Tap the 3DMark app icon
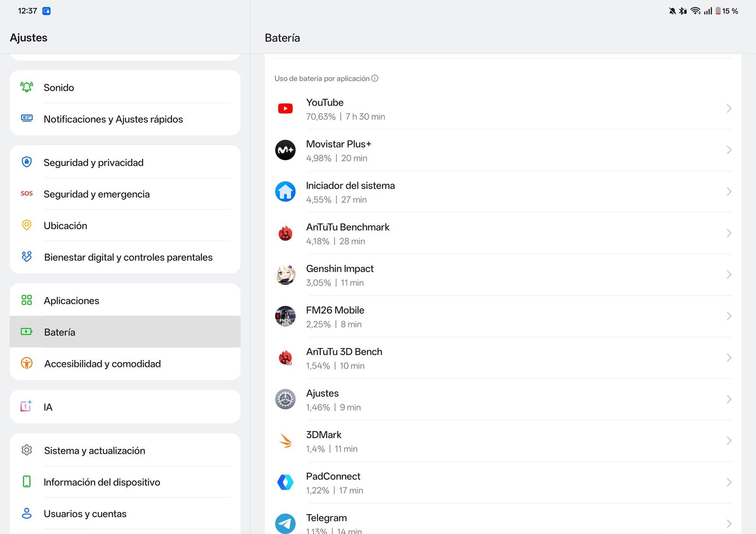Screen dimensions: 756x534 [285, 441]
